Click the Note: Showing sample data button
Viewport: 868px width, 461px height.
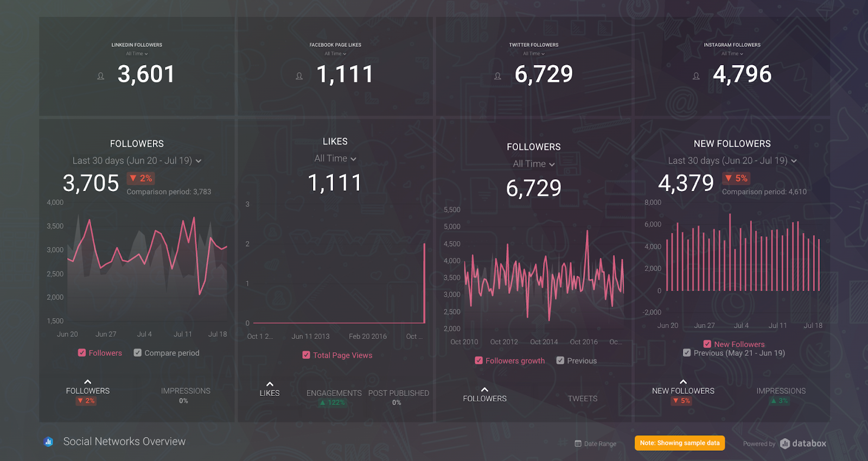(680, 443)
